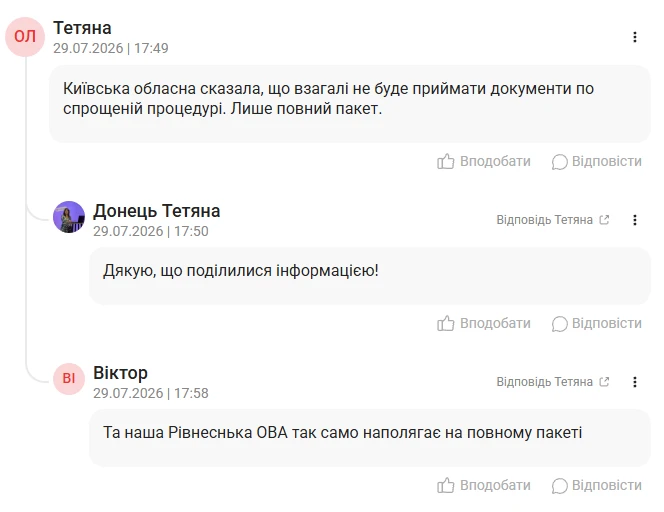Click the external link icon beside Донець Тетяна's reply reference
Screen dimensions: 664x512
click(x=604, y=220)
